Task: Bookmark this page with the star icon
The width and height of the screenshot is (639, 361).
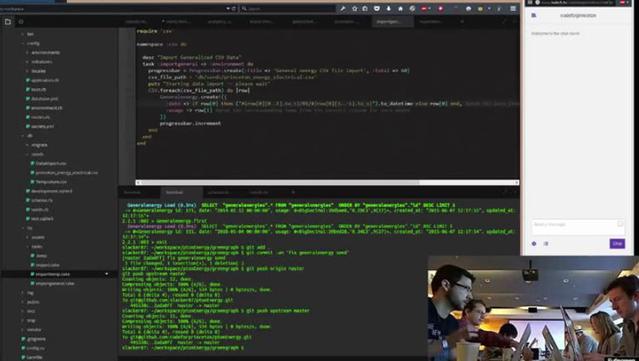Action: [355, 9]
